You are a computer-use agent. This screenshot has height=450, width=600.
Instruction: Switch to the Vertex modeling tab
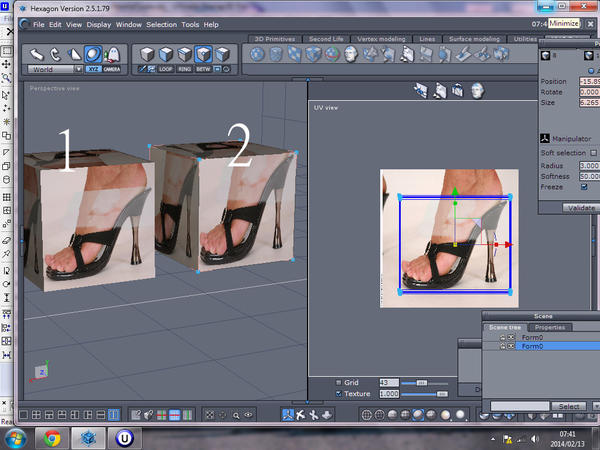coord(381,39)
